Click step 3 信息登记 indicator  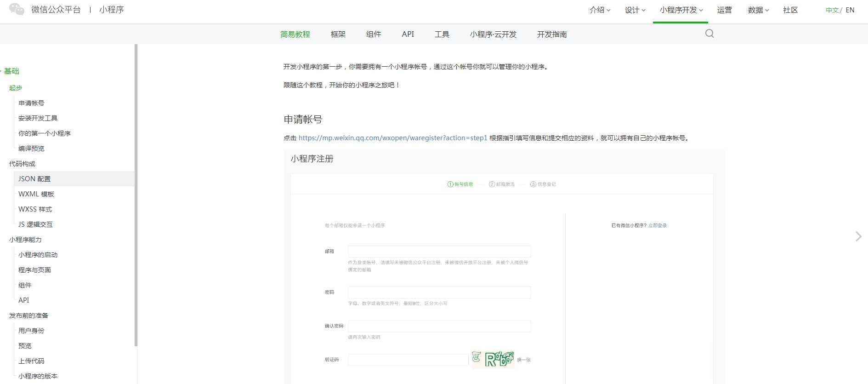click(x=543, y=184)
